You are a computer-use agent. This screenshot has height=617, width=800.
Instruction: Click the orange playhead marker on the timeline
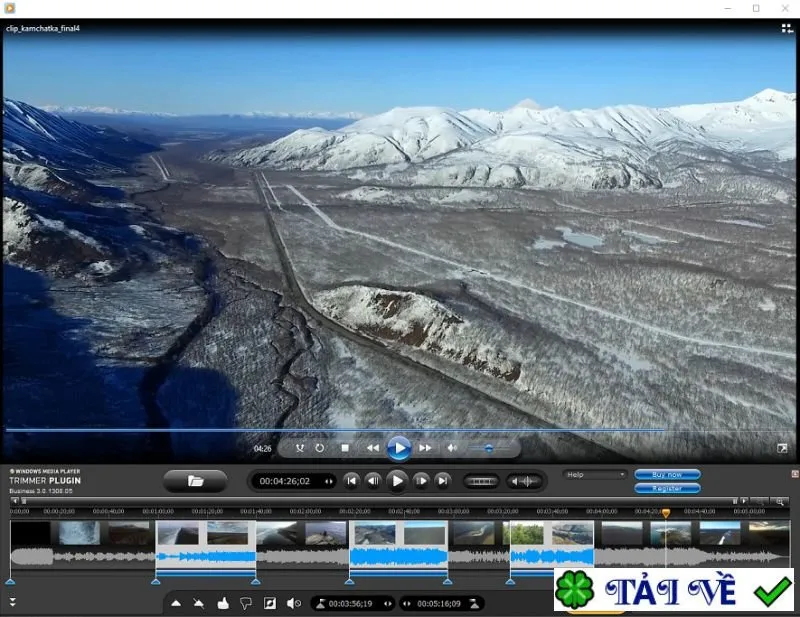click(666, 513)
